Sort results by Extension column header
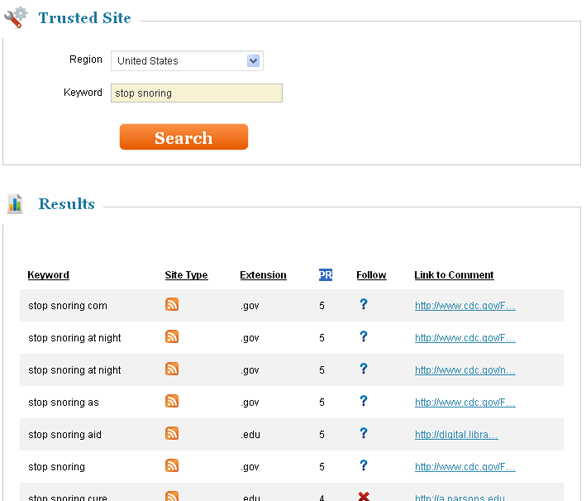Screen dimensions: 587x501 [263, 275]
